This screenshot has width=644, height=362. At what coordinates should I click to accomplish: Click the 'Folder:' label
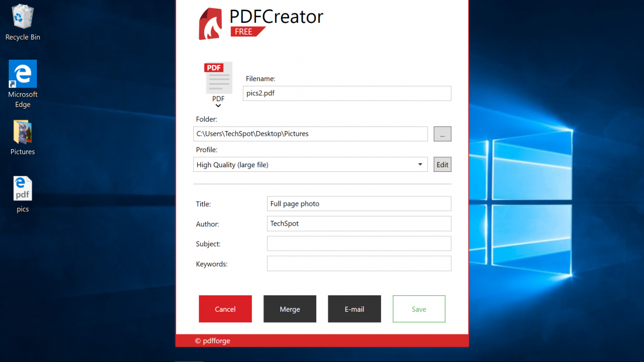point(207,119)
